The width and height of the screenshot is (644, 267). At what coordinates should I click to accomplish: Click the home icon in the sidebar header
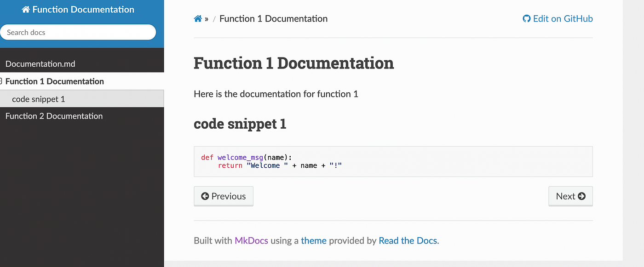point(26,10)
